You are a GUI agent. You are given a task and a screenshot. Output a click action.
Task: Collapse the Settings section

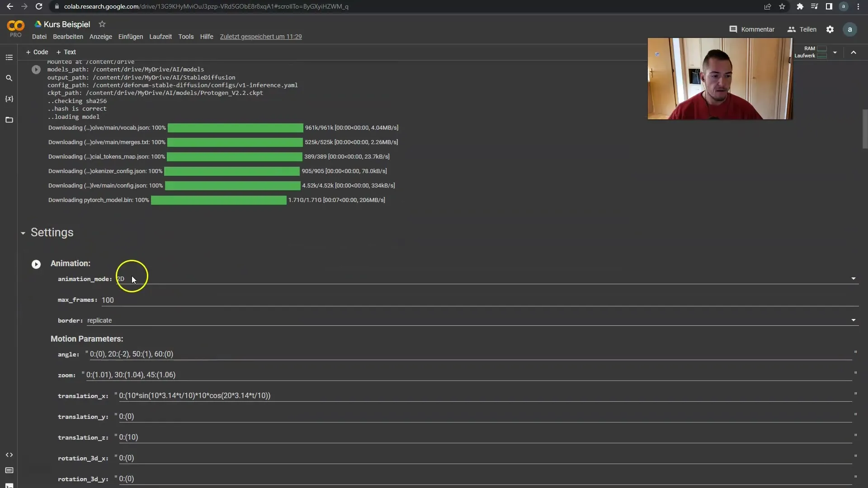(x=23, y=233)
